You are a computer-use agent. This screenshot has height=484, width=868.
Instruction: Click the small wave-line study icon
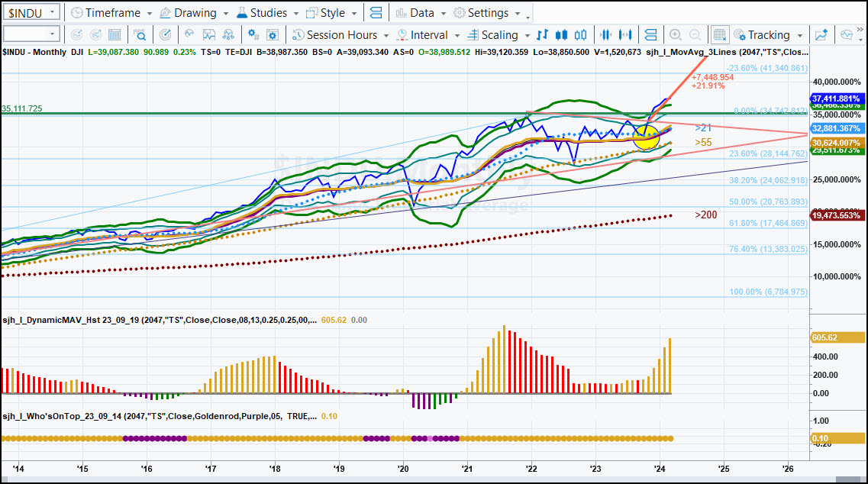189,35
